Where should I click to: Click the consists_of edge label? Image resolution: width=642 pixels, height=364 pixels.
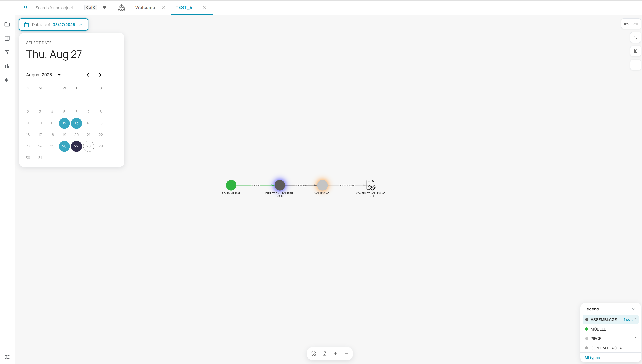301,185
